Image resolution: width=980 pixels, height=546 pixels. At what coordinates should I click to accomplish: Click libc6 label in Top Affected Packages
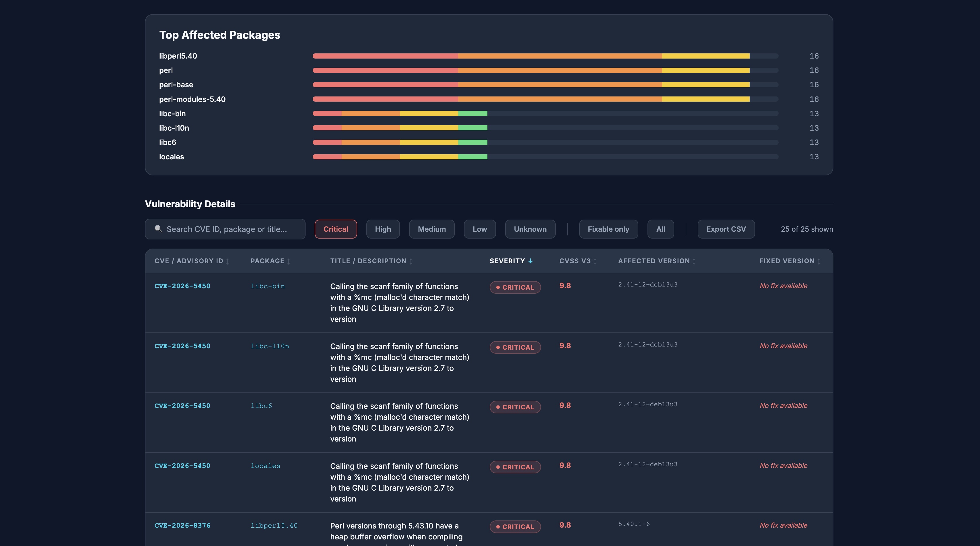(167, 142)
